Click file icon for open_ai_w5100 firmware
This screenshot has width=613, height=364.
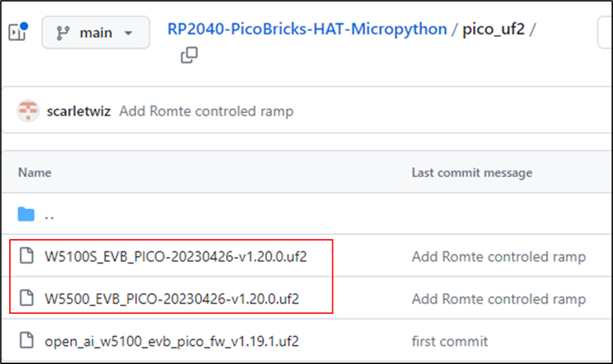26,341
